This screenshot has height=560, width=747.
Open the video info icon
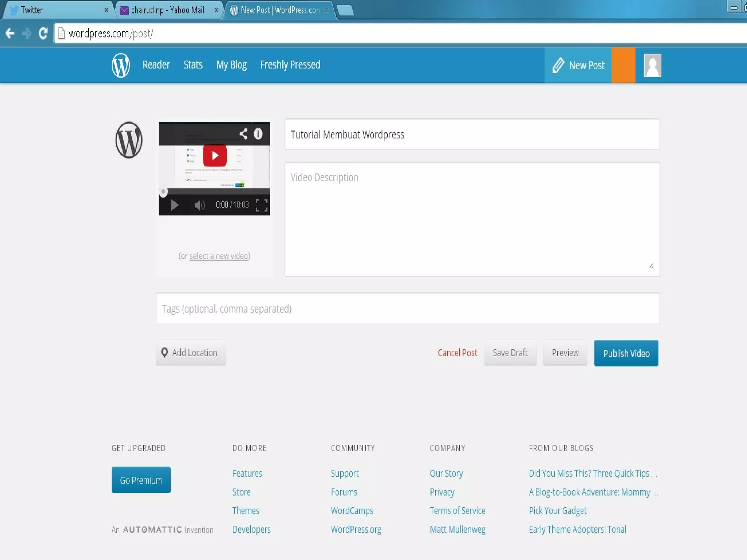pyautogui.click(x=258, y=134)
